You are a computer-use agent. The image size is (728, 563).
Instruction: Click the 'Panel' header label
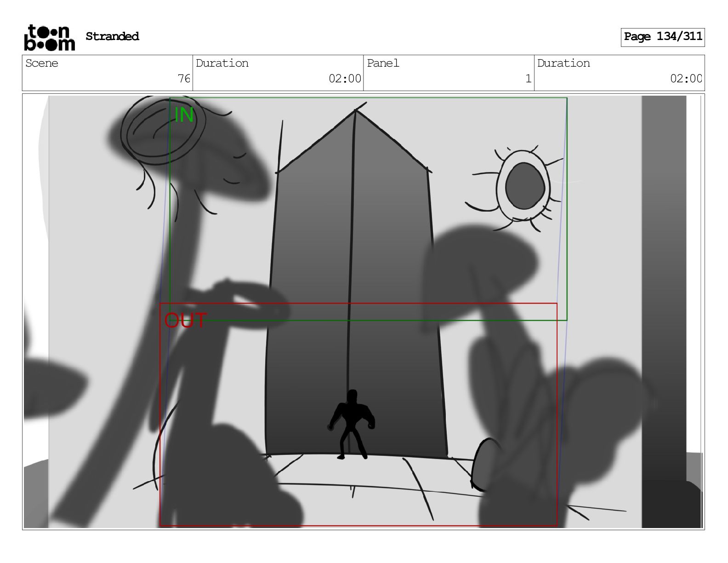click(383, 63)
